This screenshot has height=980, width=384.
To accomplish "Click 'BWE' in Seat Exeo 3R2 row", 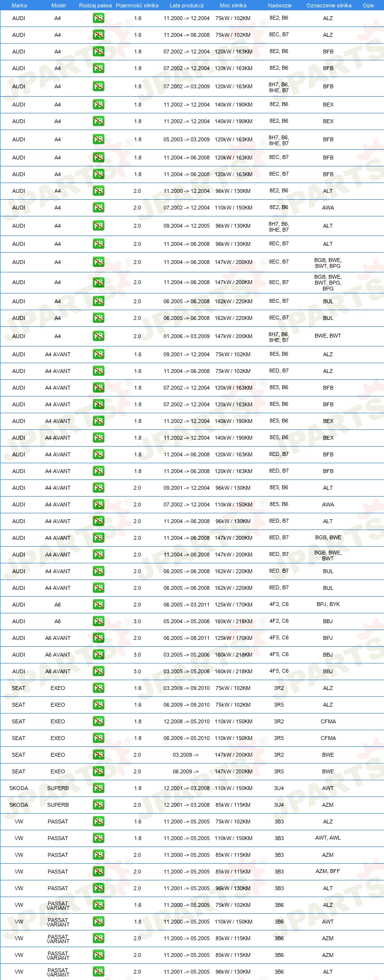I will click(328, 755).
